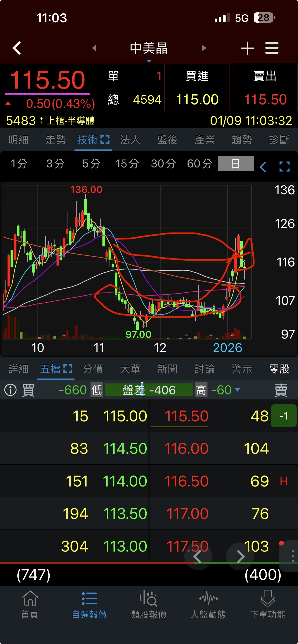The width and height of the screenshot is (298, 644).
Task: Select bid price 113.00
Action: pyautogui.click(x=125, y=546)
